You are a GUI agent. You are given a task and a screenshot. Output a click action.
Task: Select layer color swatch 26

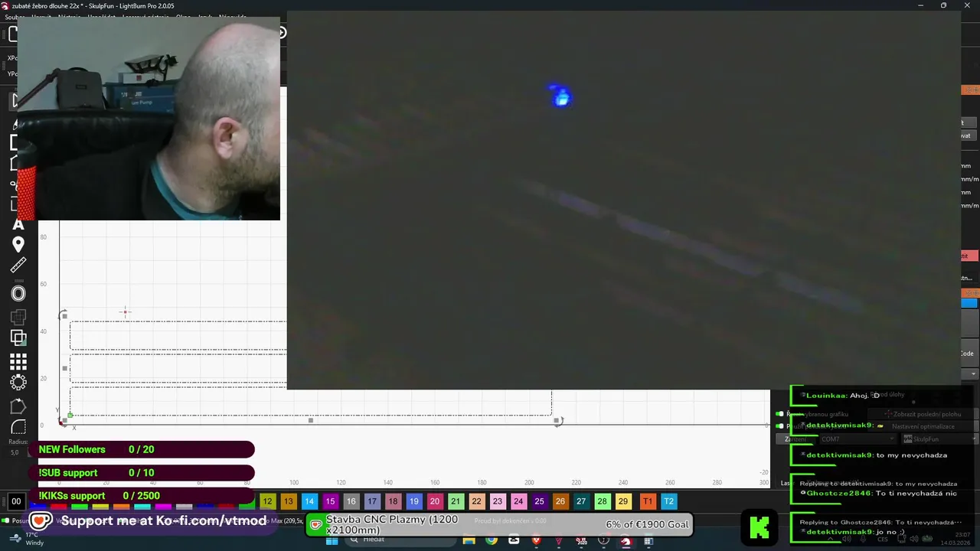(x=560, y=501)
